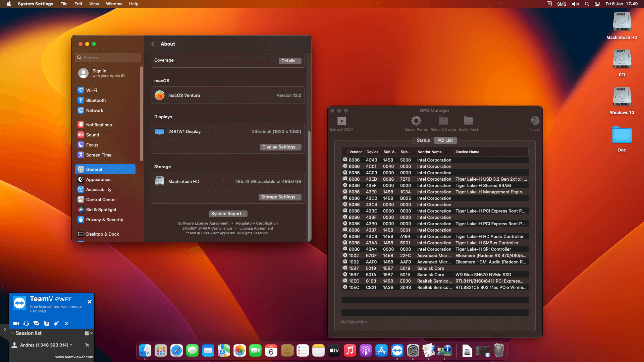Open Launchpad from the Dock

[161, 350]
